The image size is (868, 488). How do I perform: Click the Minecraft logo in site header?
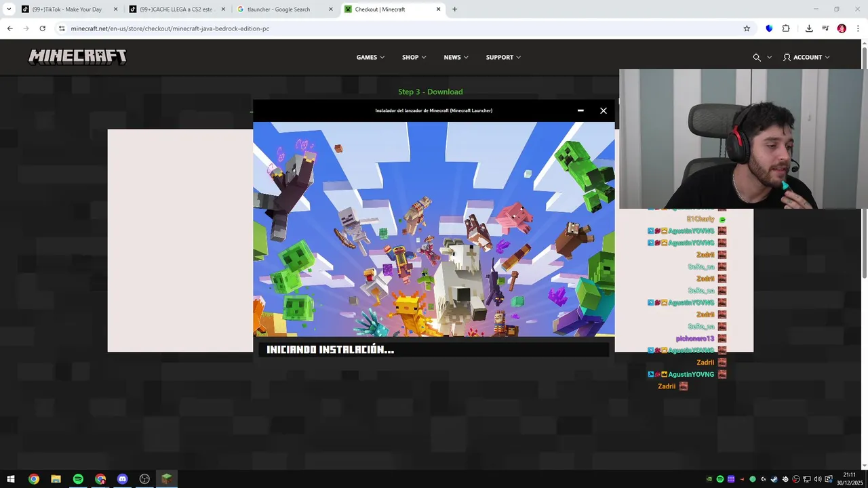[77, 57]
